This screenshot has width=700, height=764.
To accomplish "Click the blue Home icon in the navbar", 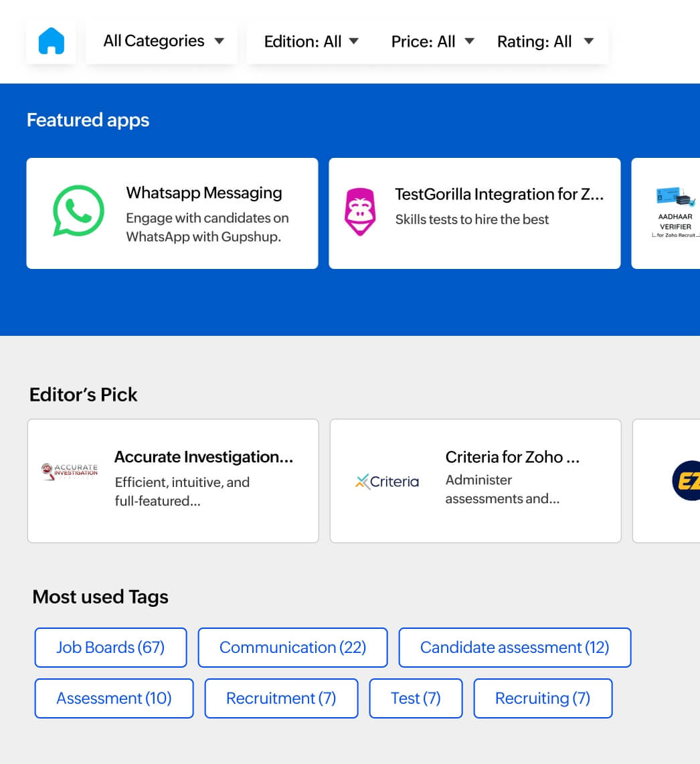I will pyautogui.click(x=51, y=41).
